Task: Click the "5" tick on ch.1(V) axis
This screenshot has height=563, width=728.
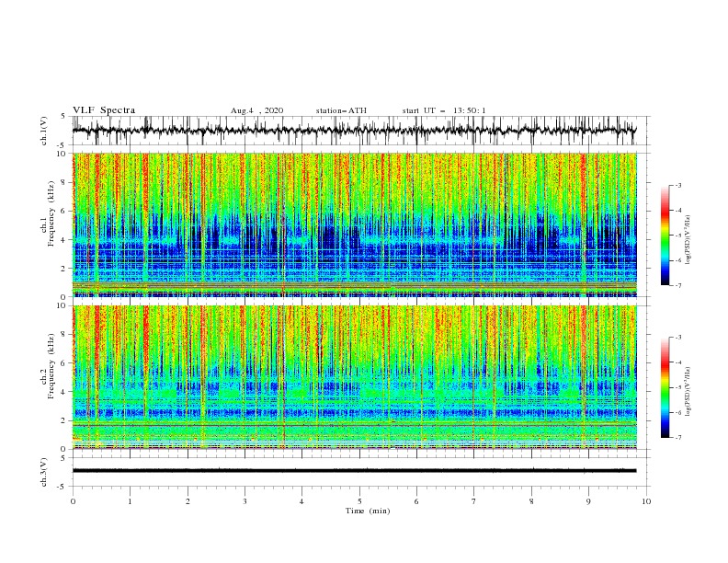Action: point(63,117)
